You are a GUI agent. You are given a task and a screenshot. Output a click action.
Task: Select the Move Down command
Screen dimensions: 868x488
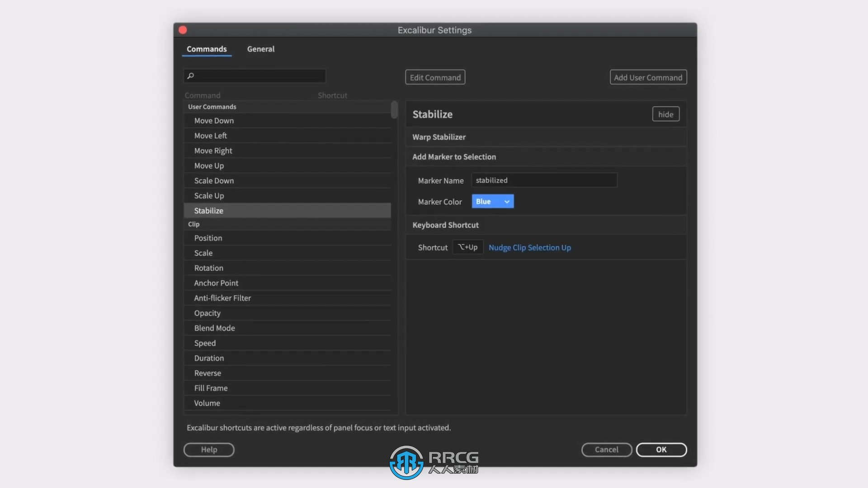tap(287, 121)
